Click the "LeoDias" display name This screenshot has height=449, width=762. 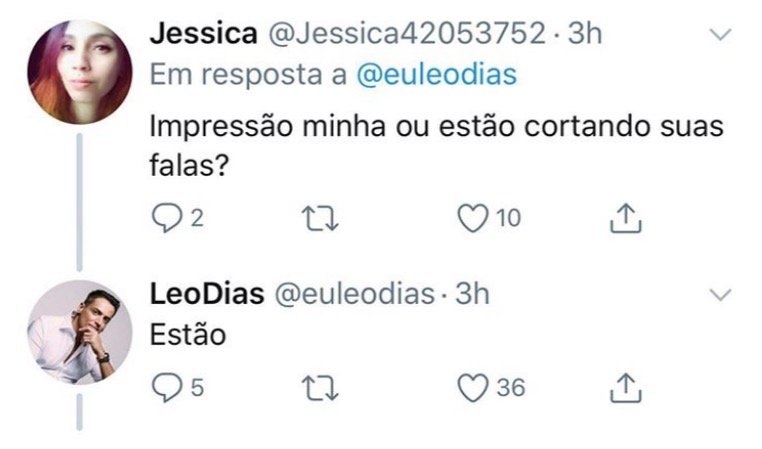[x=207, y=294]
